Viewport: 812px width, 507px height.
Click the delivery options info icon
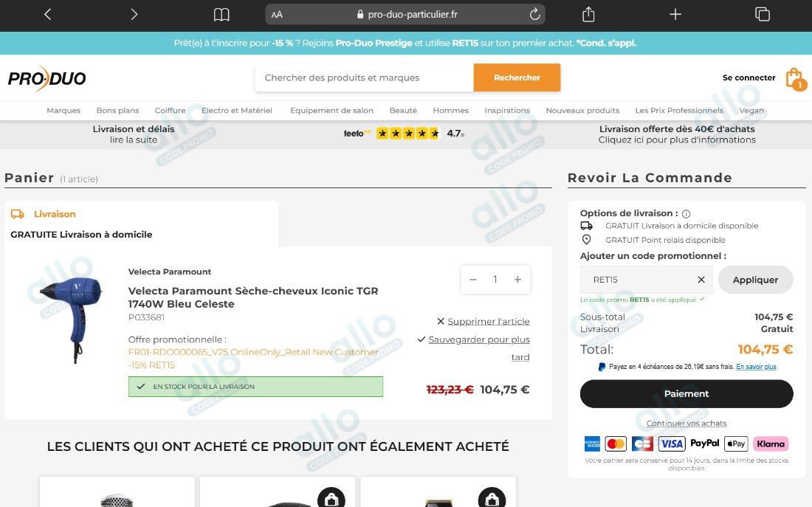coord(687,214)
